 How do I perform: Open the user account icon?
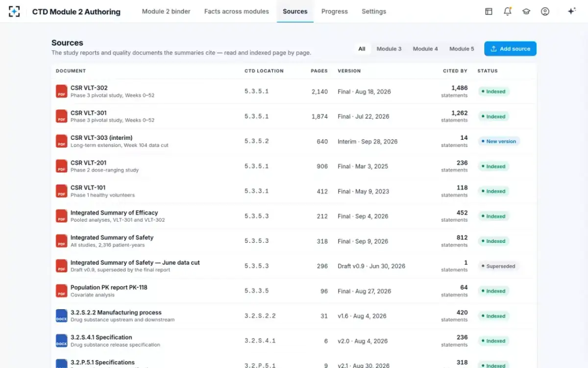pos(545,11)
